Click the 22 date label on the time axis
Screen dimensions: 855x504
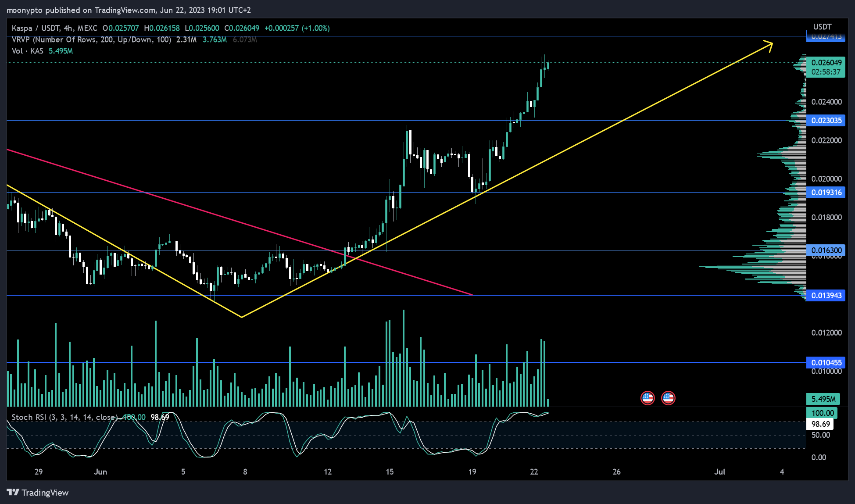coord(534,472)
